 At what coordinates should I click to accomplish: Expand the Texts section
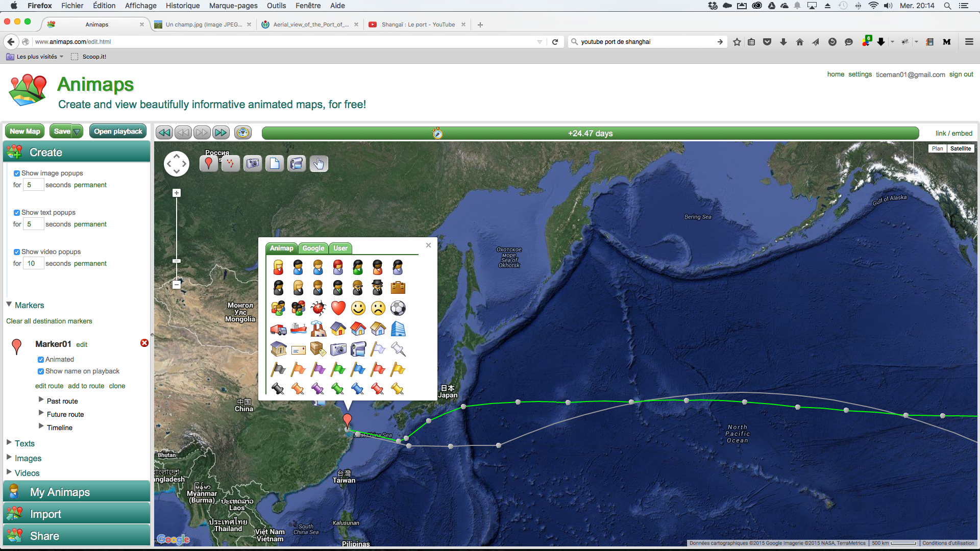(x=9, y=442)
